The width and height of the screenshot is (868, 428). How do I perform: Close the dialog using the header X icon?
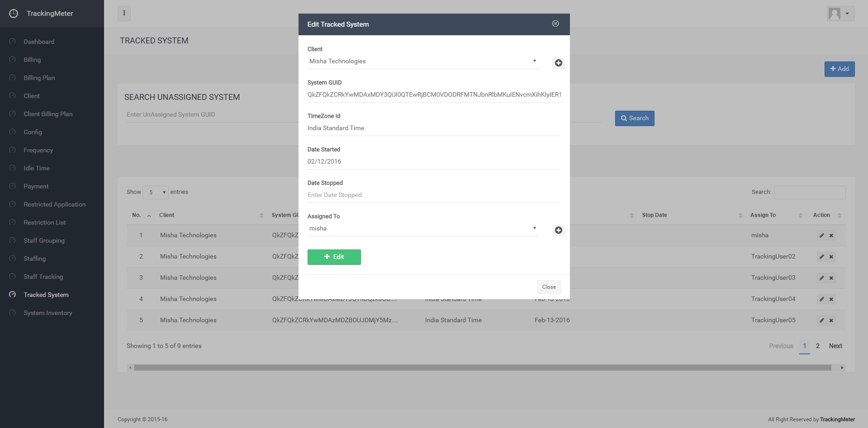(x=555, y=24)
